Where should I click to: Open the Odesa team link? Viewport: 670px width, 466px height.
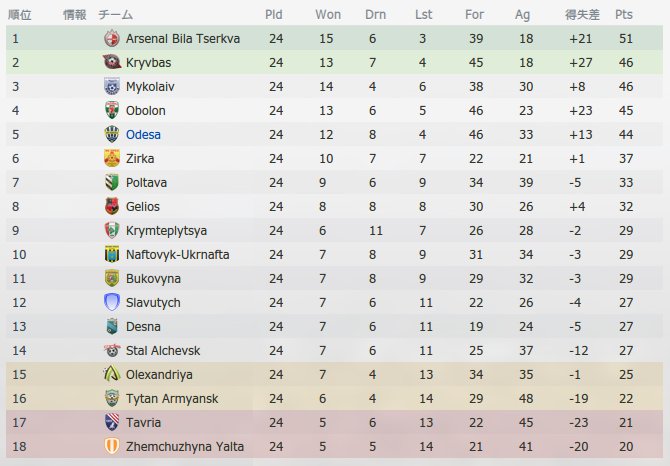pos(143,135)
